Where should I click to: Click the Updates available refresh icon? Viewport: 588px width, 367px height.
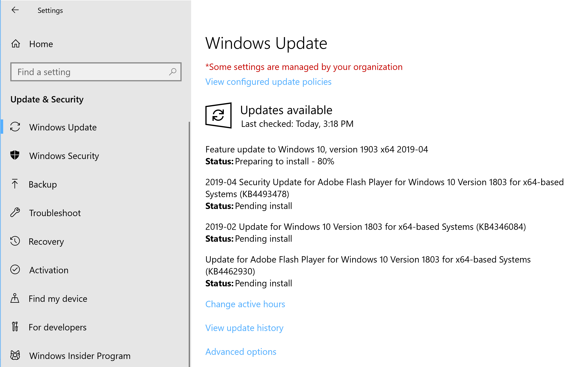tap(218, 115)
